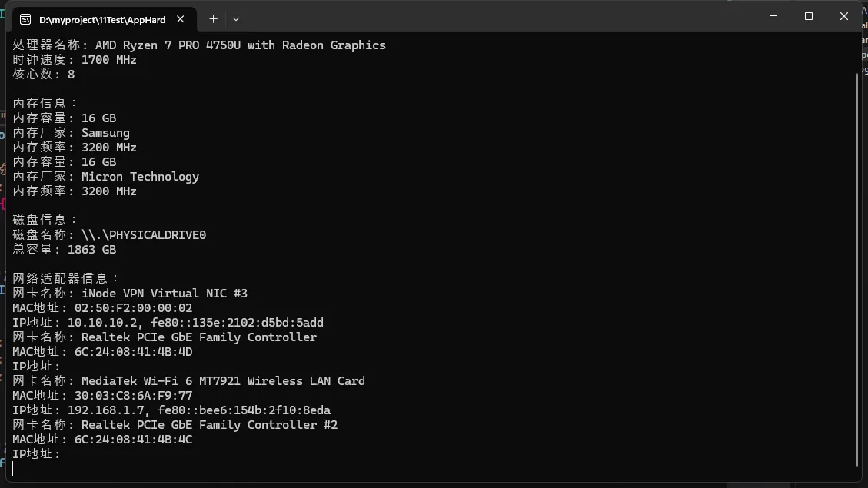Screen dimensions: 868x488
Task: Click the Realtek PCIe GbE Family Controller #2 line
Action: [x=209, y=425]
